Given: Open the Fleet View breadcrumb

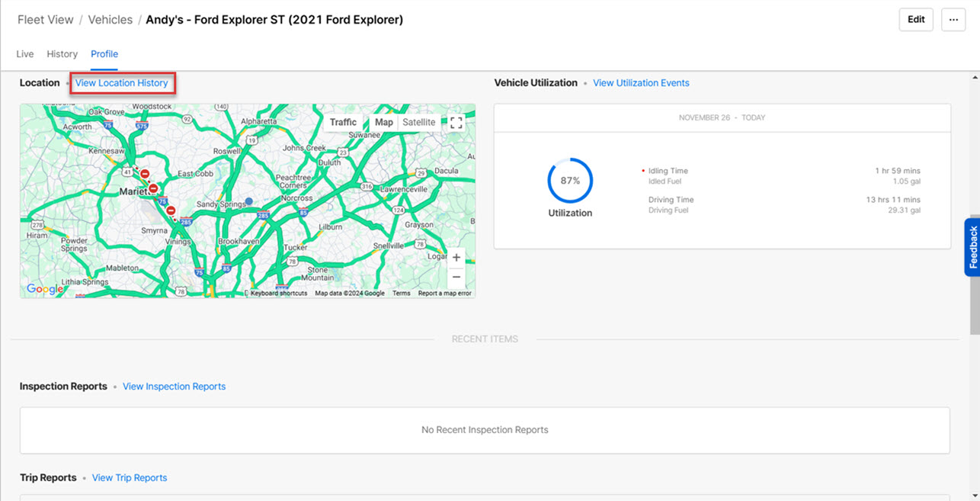Looking at the screenshot, I should click(44, 19).
